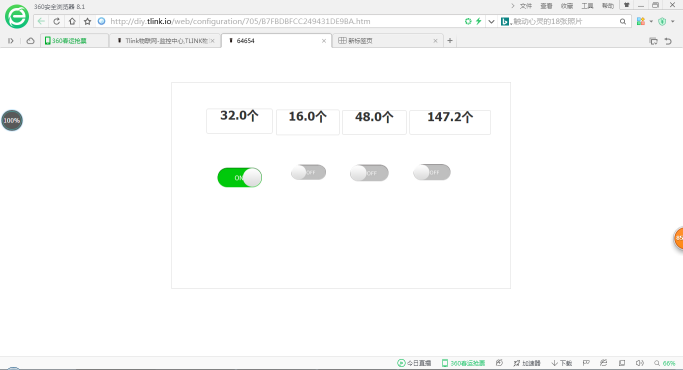Enable the fourth OFF switch
Screen dimensions: 683x370
[432, 172]
